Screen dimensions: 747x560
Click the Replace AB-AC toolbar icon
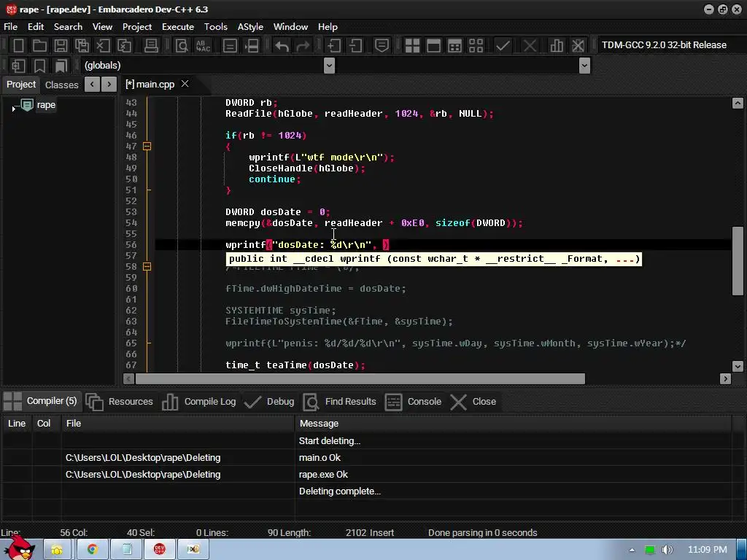click(204, 46)
